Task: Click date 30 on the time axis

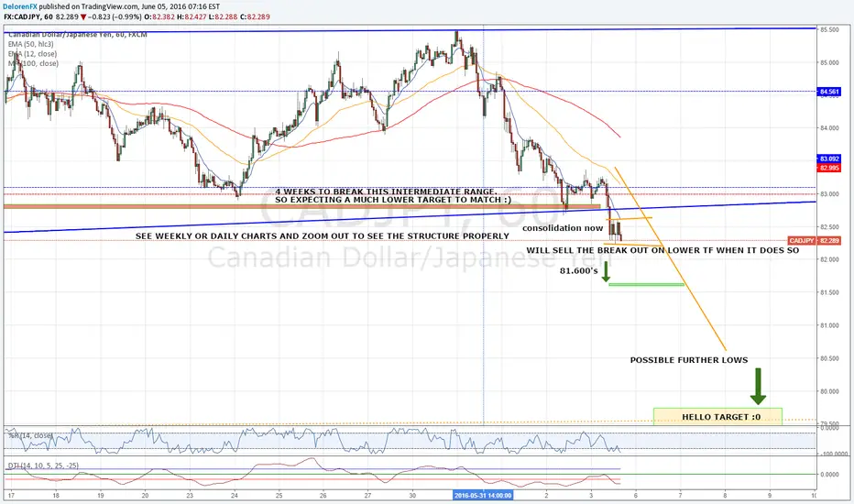Action: click(x=412, y=495)
